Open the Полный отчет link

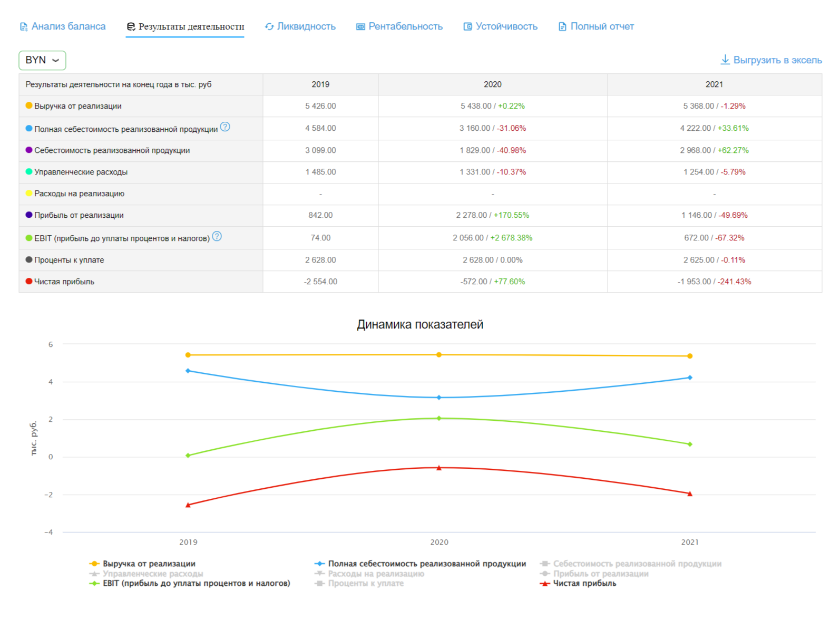click(x=602, y=26)
